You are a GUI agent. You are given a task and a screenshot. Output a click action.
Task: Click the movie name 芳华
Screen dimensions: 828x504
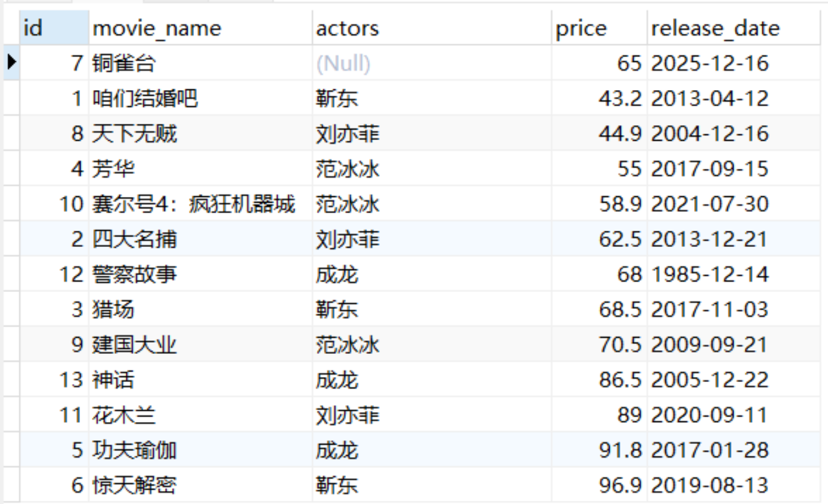113,168
